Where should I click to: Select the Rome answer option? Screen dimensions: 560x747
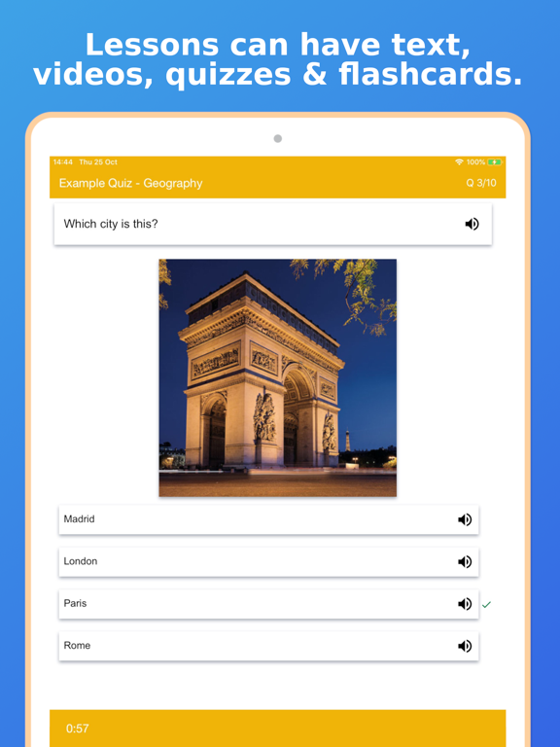(x=268, y=646)
